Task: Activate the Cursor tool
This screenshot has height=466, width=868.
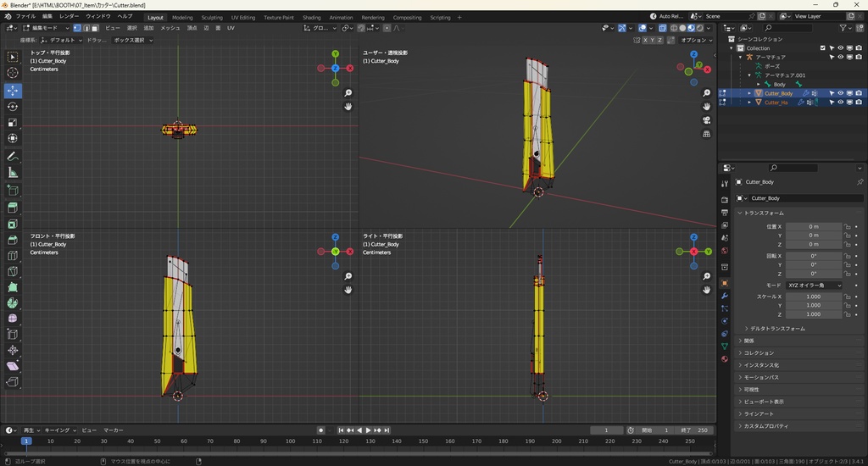Action: click(13, 73)
